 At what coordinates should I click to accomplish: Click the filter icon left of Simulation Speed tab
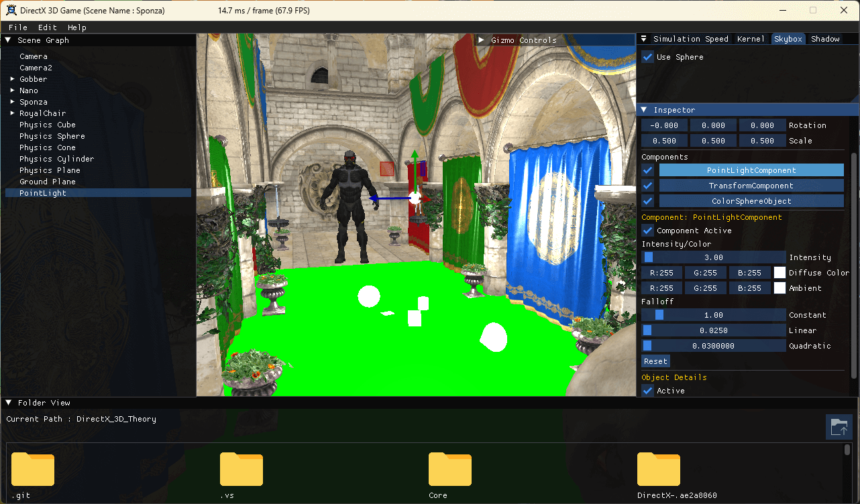[x=645, y=38]
